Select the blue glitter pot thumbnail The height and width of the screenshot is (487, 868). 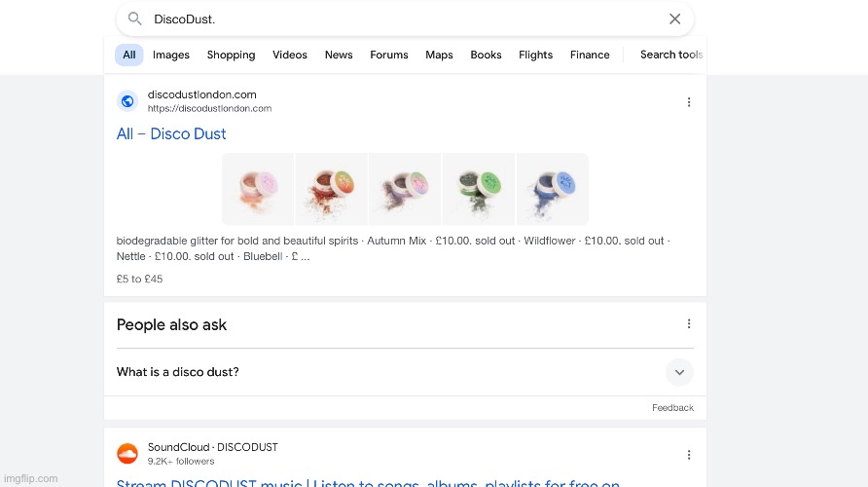coord(553,189)
